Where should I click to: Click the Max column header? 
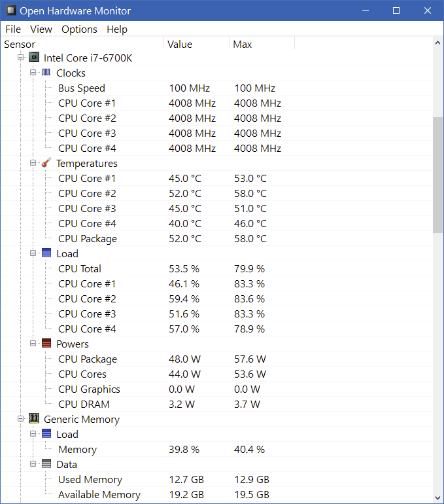pos(262,44)
